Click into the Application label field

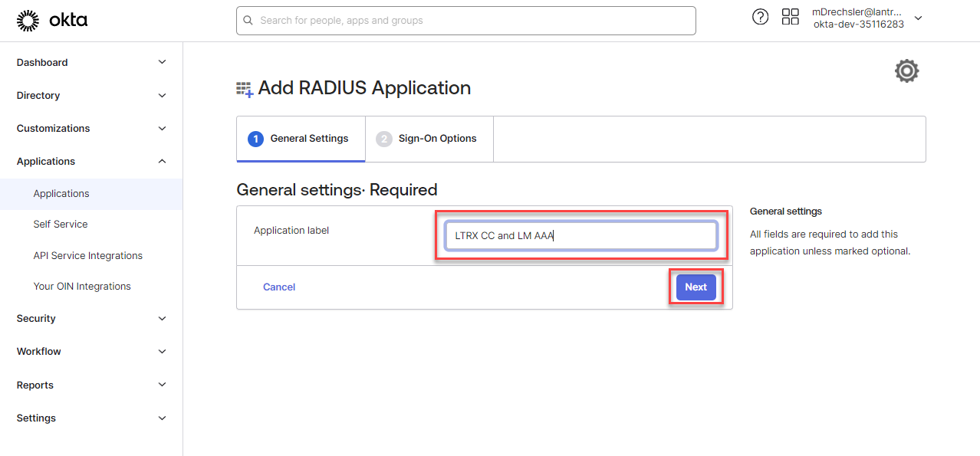[x=580, y=236]
